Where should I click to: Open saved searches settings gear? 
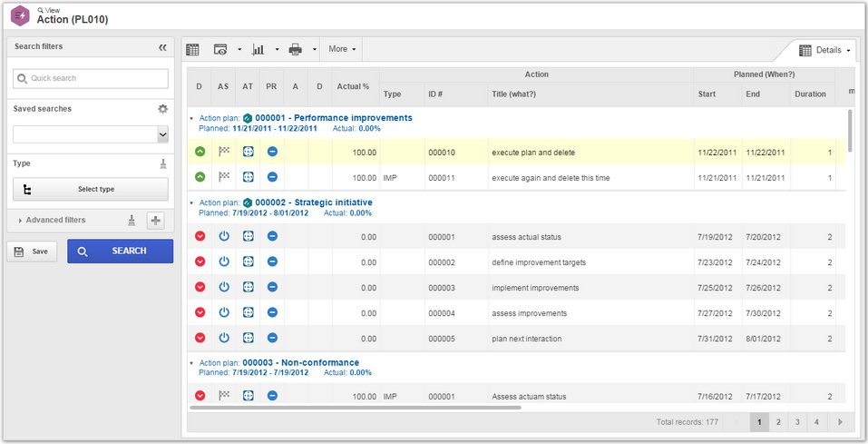pos(162,109)
